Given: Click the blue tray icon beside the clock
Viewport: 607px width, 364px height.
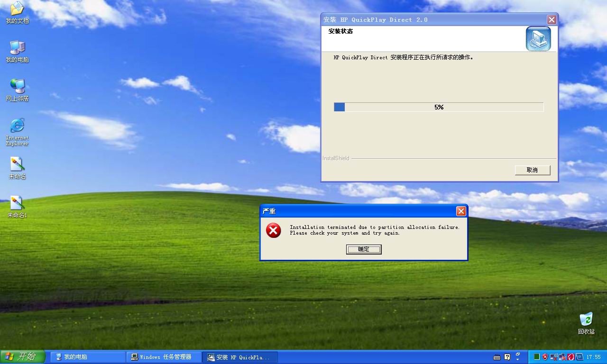Looking at the screenshot, I should (x=579, y=357).
